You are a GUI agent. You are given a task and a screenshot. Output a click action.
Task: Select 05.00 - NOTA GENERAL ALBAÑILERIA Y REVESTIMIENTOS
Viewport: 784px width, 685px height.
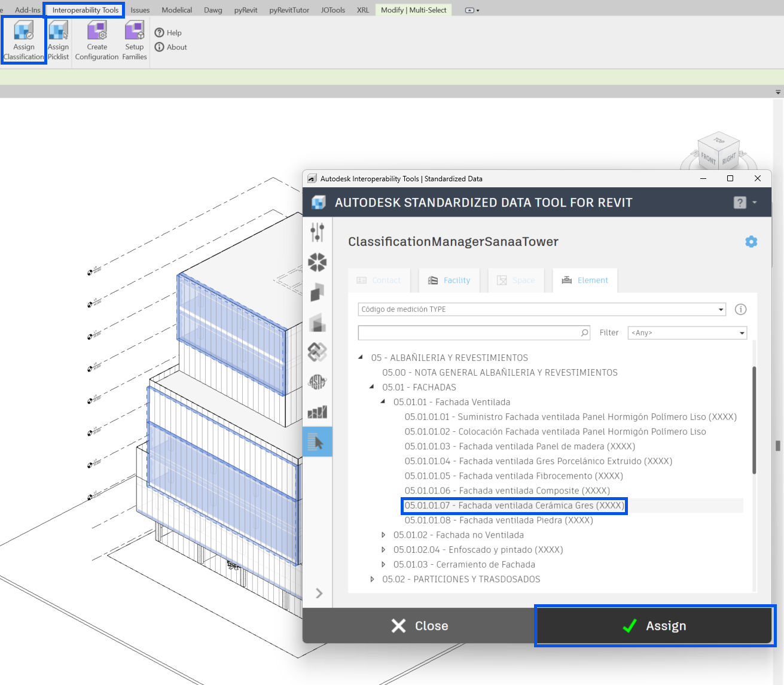[x=500, y=372]
